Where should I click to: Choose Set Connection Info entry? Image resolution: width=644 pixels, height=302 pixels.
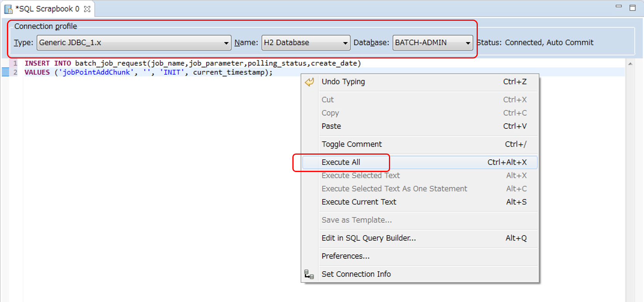tap(420, 274)
